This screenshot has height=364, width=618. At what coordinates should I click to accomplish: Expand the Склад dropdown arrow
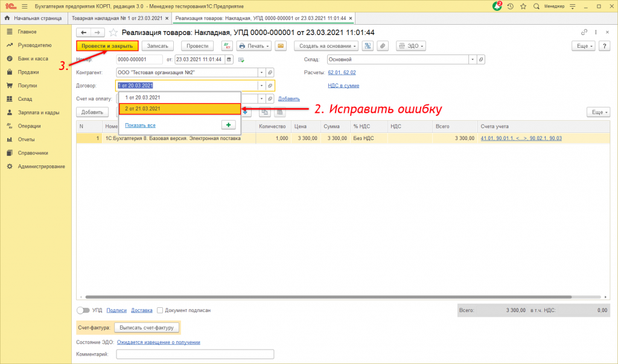point(472,60)
